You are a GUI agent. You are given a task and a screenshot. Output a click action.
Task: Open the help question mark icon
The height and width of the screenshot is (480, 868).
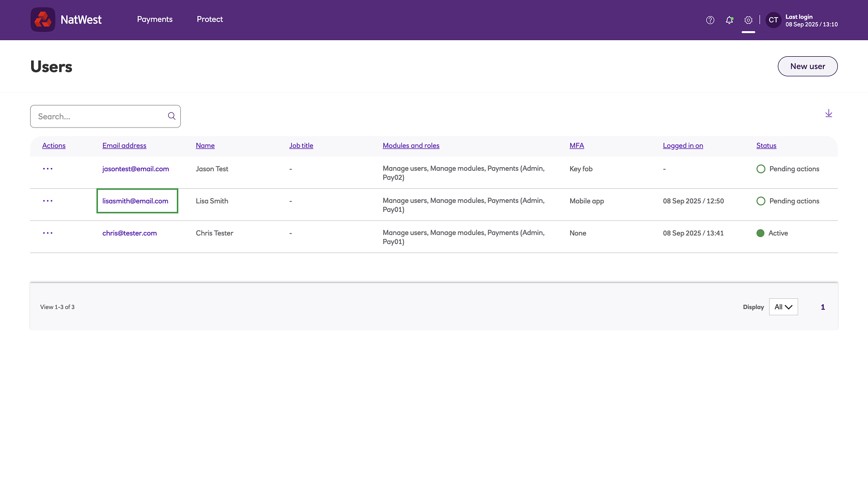coord(710,20)
